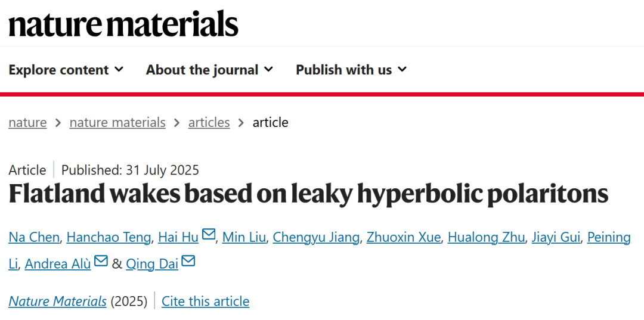Click the envelope icon after Qing Dai

188,262
